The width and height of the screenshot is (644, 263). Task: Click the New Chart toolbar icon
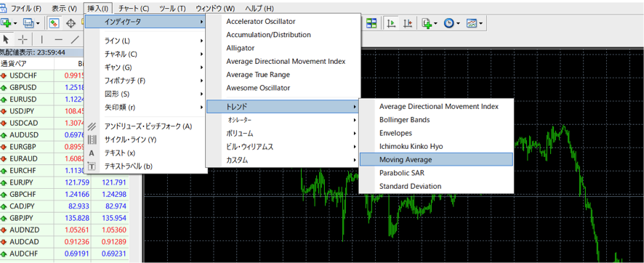[6, 23]
